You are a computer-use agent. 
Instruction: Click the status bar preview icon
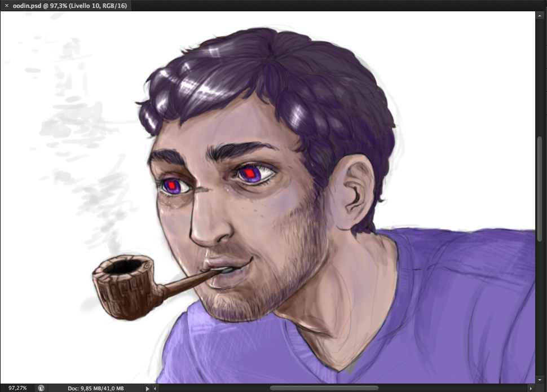tap(41, 388)
